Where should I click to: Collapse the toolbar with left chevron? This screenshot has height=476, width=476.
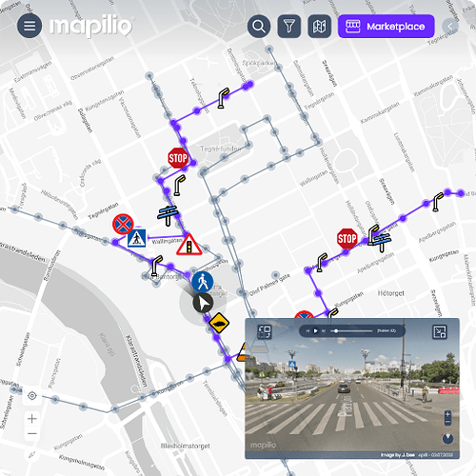(x=450, y=27)
